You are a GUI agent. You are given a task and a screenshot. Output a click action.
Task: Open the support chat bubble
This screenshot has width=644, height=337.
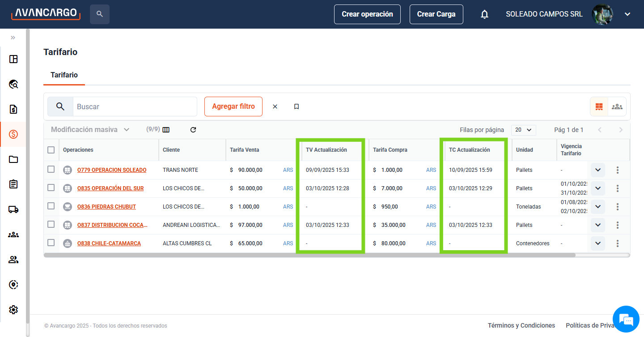coord(626,320)
